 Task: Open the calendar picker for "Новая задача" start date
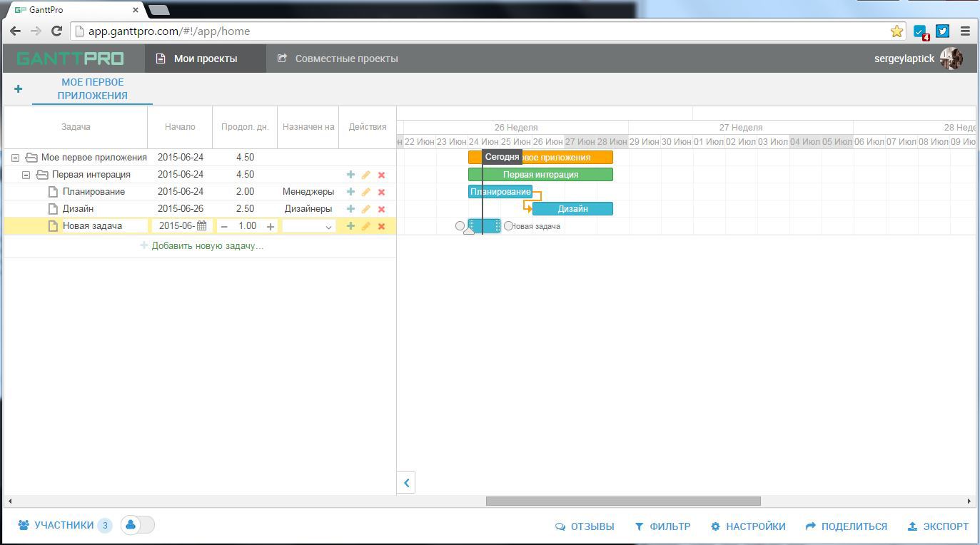tap(202, 225)
